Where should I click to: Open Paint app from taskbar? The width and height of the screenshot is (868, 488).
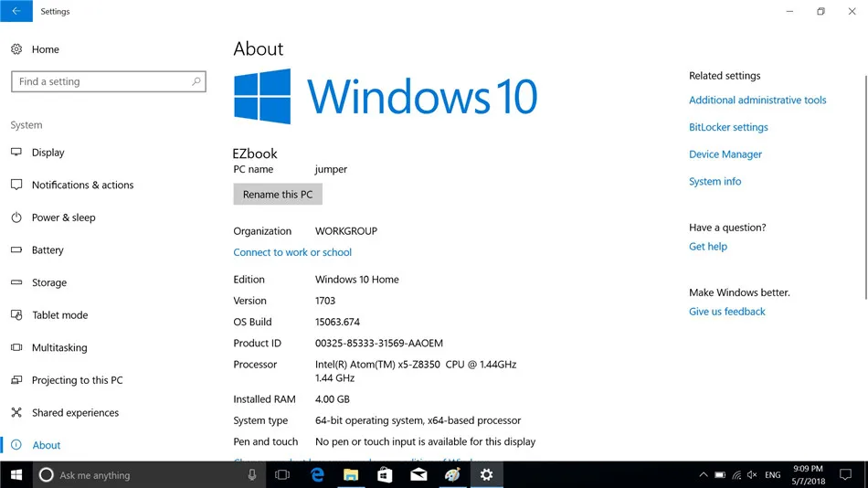(452, 474)
